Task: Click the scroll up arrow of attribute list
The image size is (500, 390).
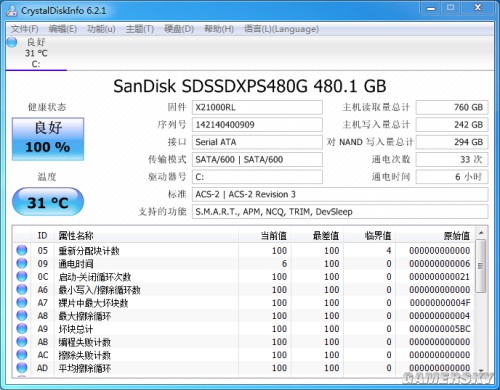Action: [x=481, y=233]
